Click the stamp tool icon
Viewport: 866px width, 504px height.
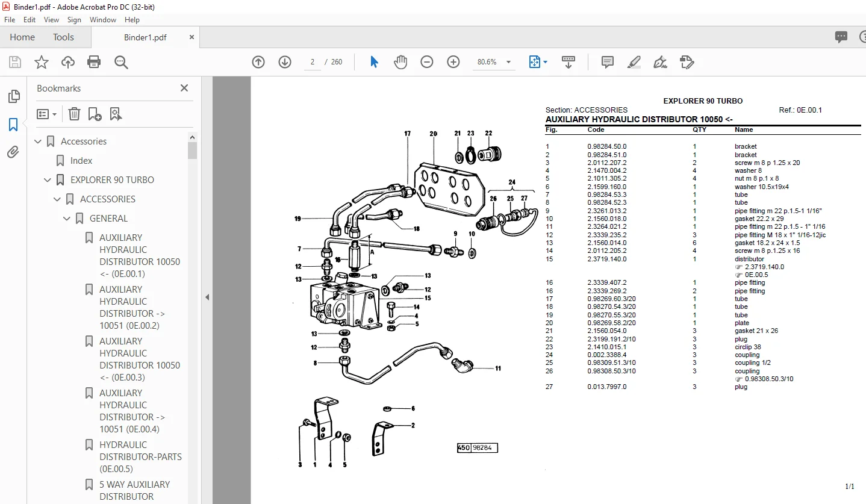687,62
